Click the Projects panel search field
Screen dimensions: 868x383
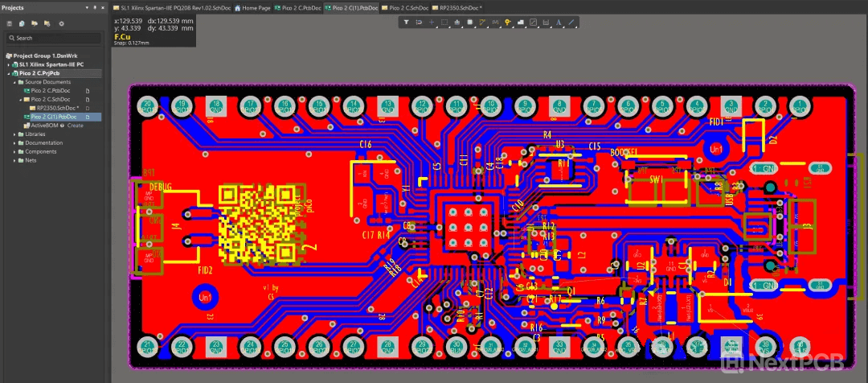point(55,38)
